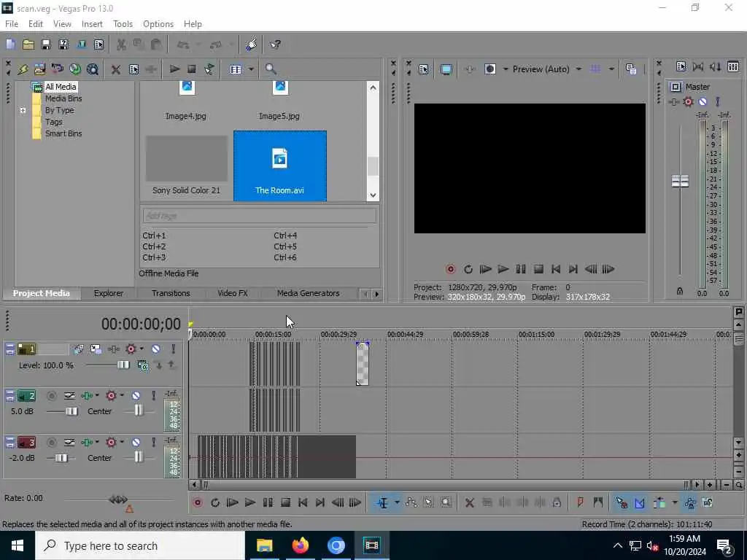Toggle preview on external monitor
Image resolution: width=747 pixels, height=560 pixels.
(446, 69)
